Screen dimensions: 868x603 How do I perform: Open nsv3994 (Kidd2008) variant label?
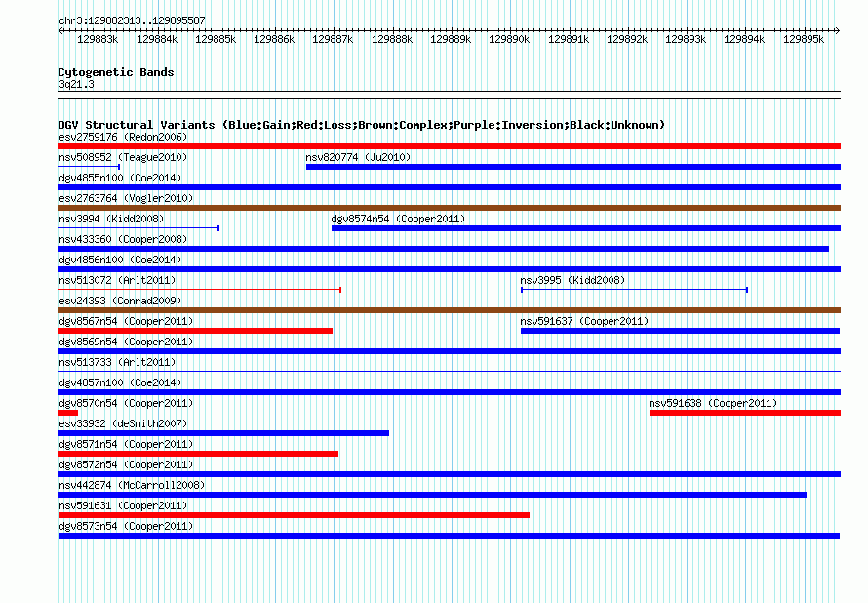111,219
